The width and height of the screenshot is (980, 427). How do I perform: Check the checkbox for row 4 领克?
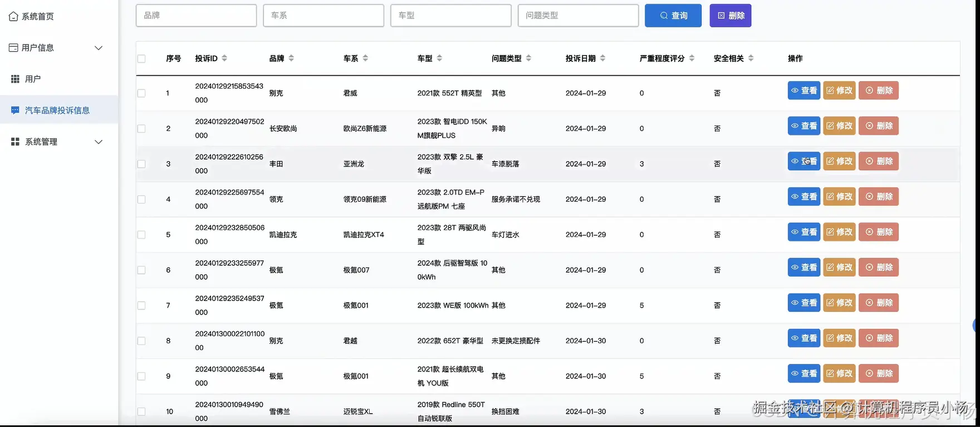coord(141,200)
